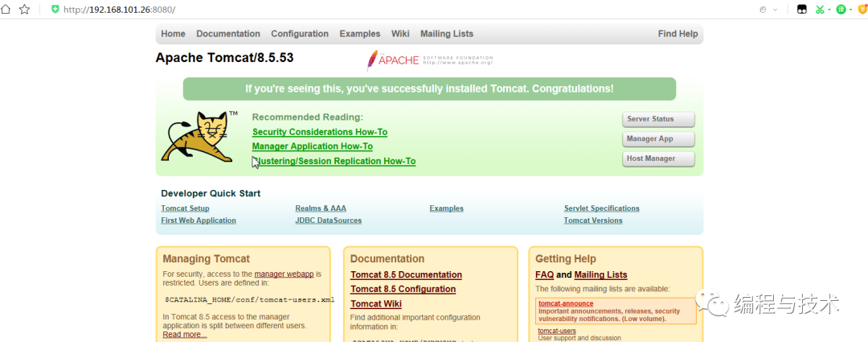Open the tomcat-users mailing list link
This screenshot has height=342, width=868.
click(557, 331)
